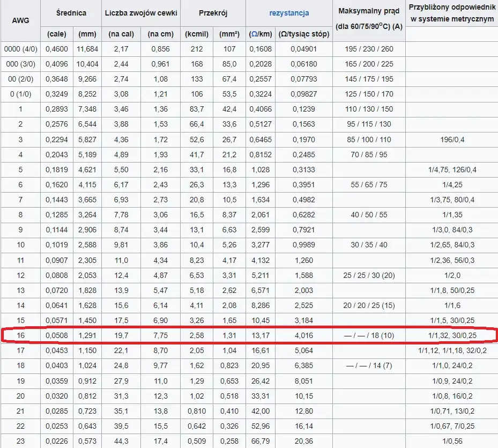Screen dimensions: 498x448
Task: Click max current — / — / 14 (7)
Action: pyautogui.click(x=369, y=365)
